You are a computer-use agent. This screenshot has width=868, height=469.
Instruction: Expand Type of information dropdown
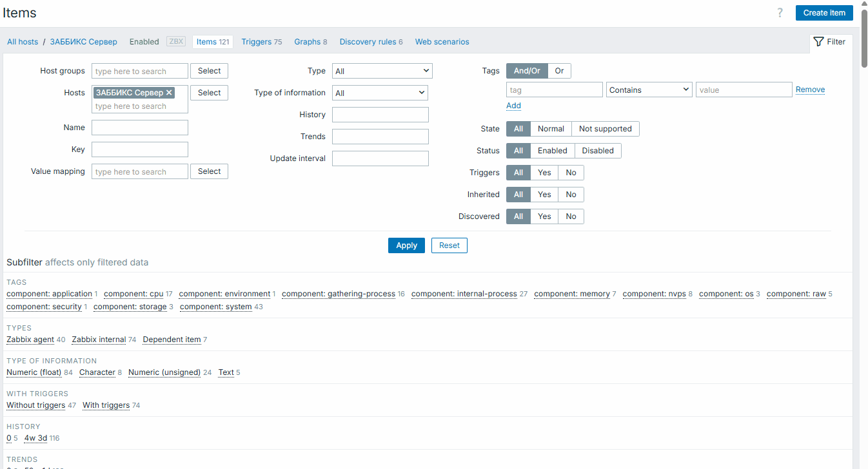click(x=380, y=93)
